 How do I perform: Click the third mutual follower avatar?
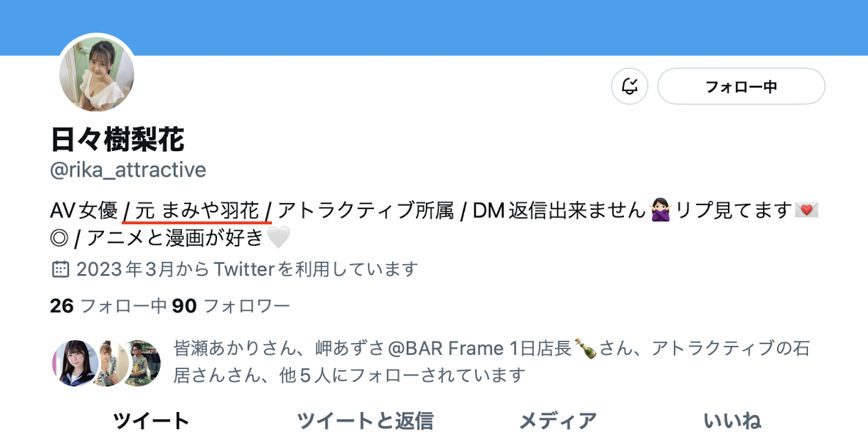(x=141, y=363)
